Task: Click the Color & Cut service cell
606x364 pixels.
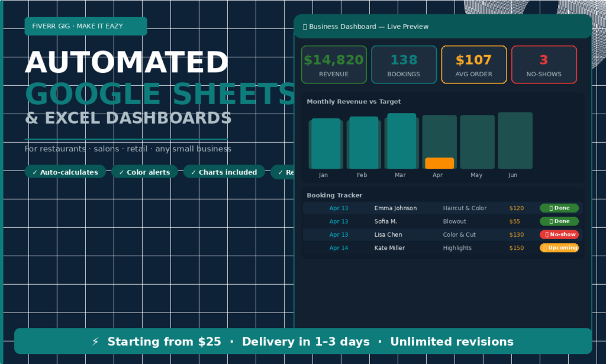Action: point(459,234)
